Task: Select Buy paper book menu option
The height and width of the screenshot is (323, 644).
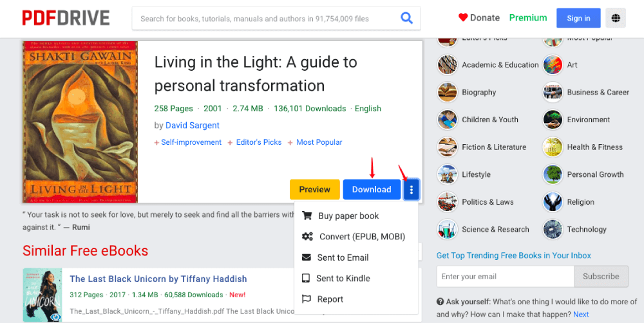Action: 348,216
